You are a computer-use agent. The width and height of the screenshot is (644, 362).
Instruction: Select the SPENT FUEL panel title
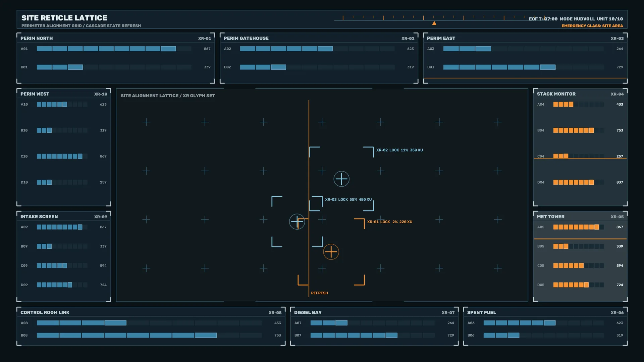[482, 312]
